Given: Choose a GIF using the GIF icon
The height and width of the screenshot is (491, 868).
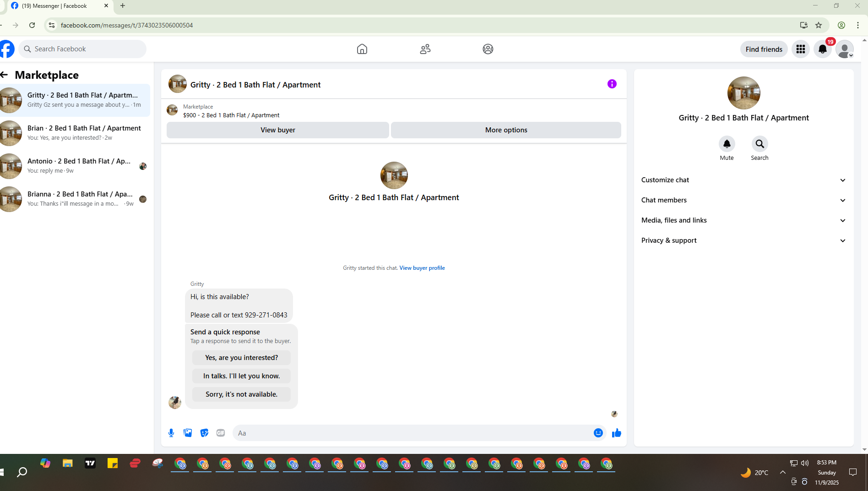Looking at the screenshot, I should pyautogui.click(x=221, y=433).
